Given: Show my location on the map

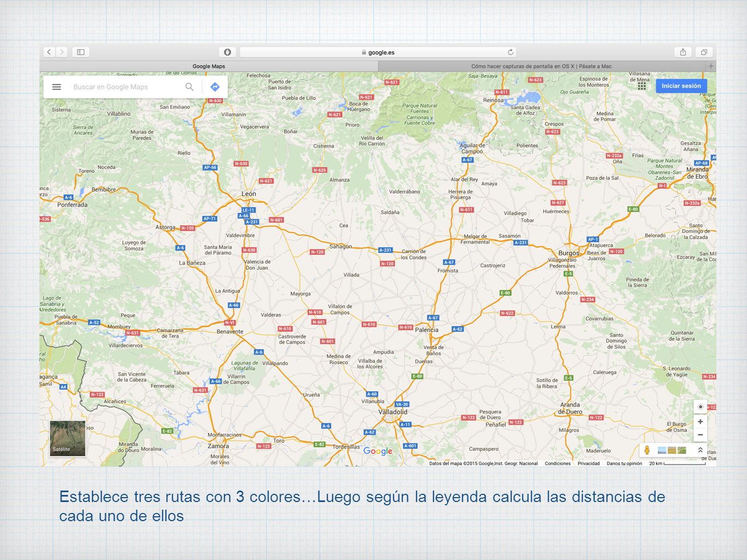Looking at the screenshot, I should [x=700, y=407].
